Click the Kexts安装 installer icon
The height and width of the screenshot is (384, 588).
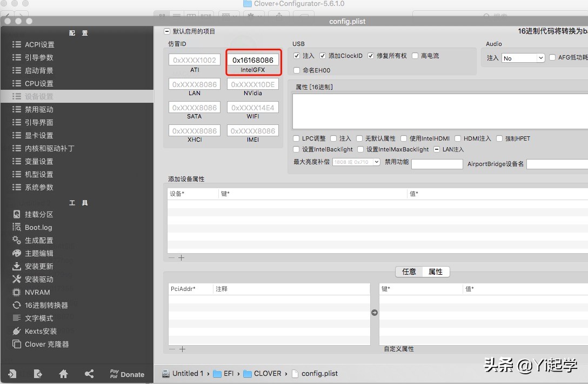click(17, 331)
